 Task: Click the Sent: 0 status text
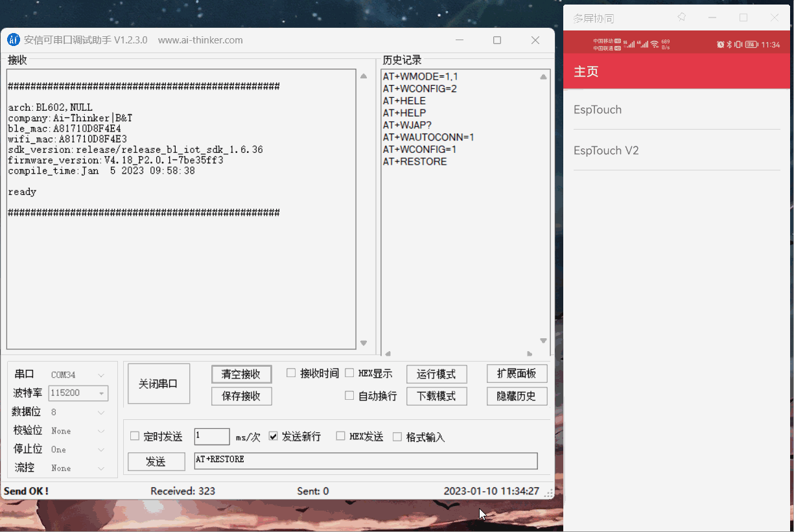click(x=312, y=491)
